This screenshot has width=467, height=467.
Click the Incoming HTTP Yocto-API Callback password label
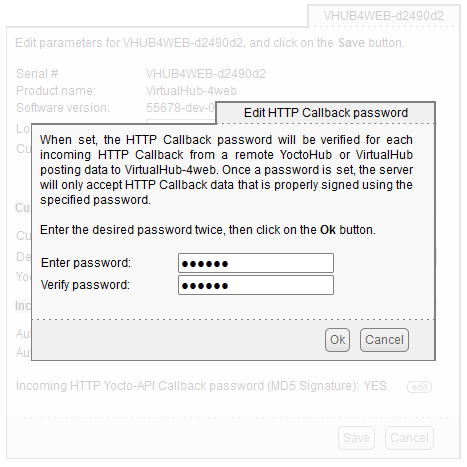[187, 386]
